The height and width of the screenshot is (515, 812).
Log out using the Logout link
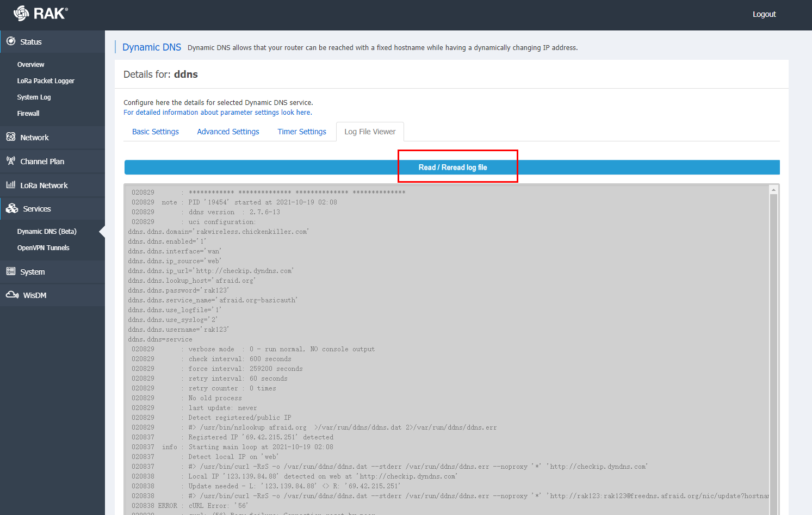click(764, 14)
